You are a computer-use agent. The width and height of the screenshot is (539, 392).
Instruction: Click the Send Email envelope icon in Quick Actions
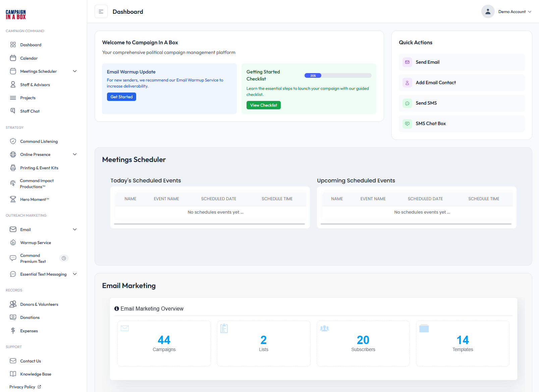coord(407,62)
